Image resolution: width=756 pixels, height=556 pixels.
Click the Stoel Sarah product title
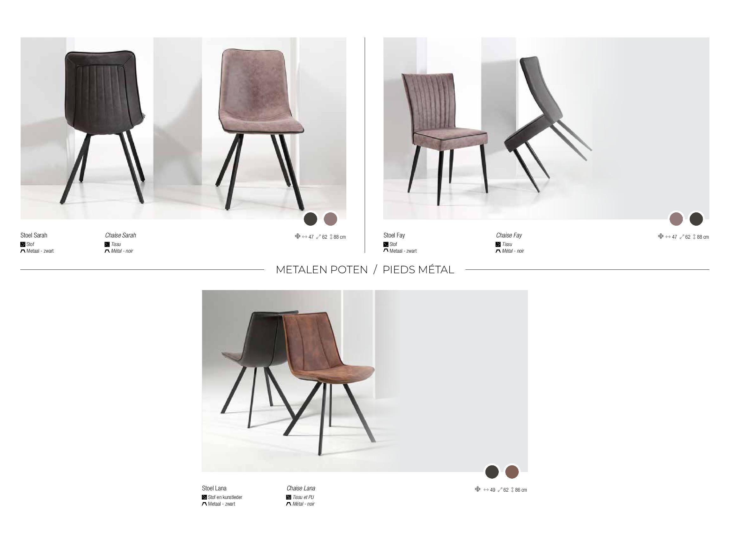34,235
